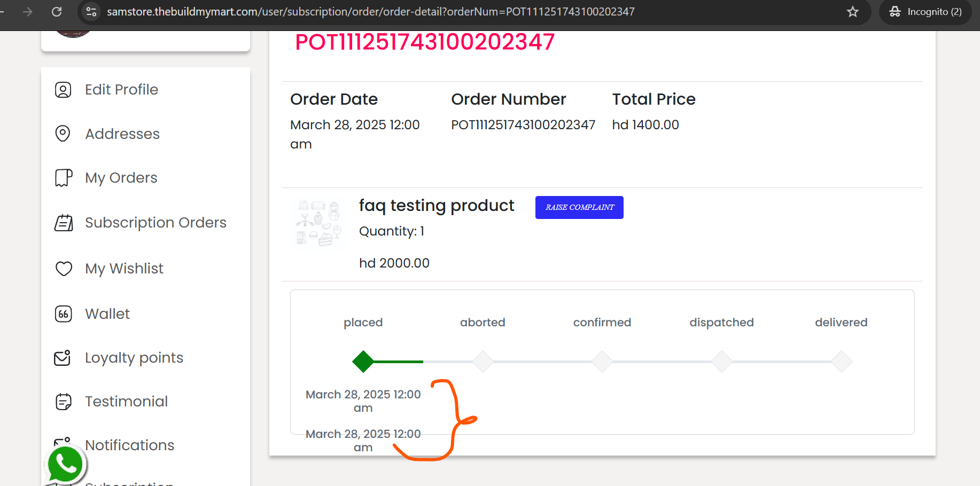The image size is (980, 486).
Task: Open site information icon in address bar
Action: (91, 12)
